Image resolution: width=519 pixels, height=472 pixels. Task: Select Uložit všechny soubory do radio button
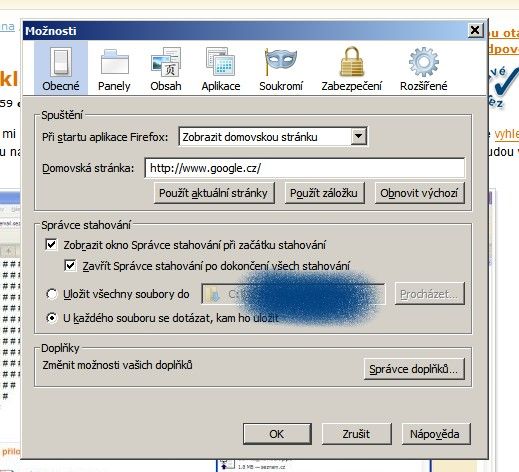pos(52,294)
